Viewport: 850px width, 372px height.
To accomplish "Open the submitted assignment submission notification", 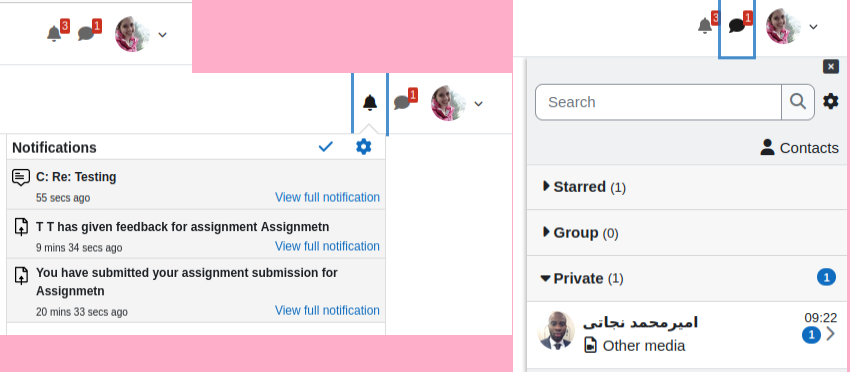I will pyautogui.click(x=196, y=291).
